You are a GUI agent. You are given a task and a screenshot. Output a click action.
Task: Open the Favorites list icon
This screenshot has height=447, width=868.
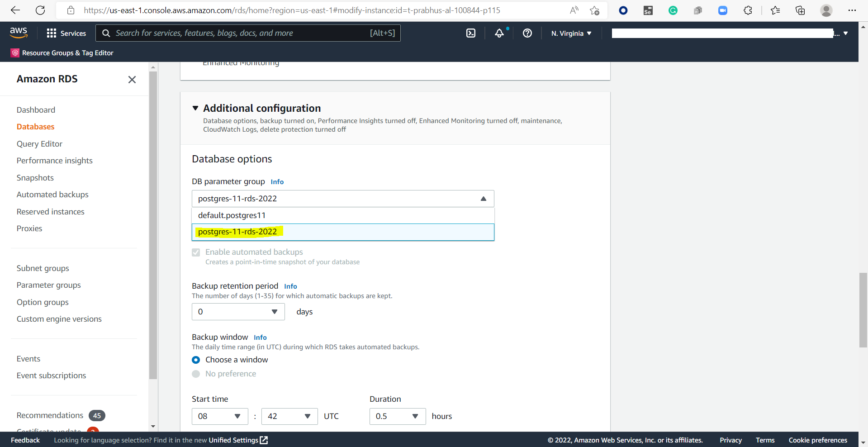pyautogui.click(x=775, y=10)
